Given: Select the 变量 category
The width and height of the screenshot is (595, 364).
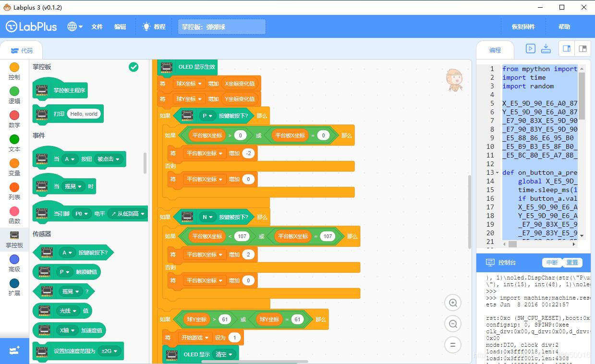Looking at the screenshot, I should [14, 167].
